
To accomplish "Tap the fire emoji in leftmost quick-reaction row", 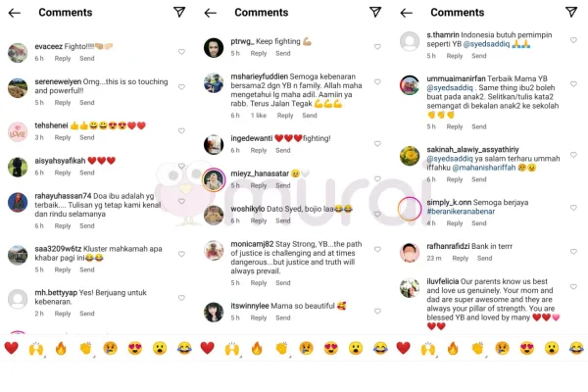I will (61, 349).
